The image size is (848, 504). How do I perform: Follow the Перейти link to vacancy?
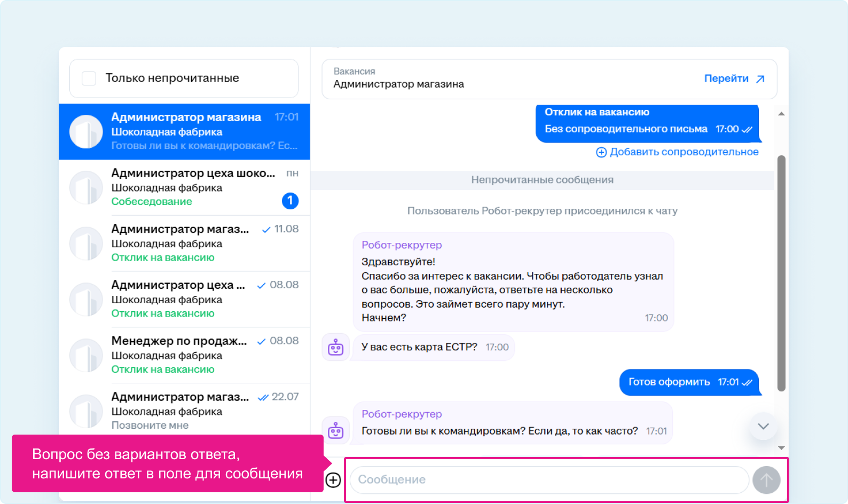pos(734,79)
